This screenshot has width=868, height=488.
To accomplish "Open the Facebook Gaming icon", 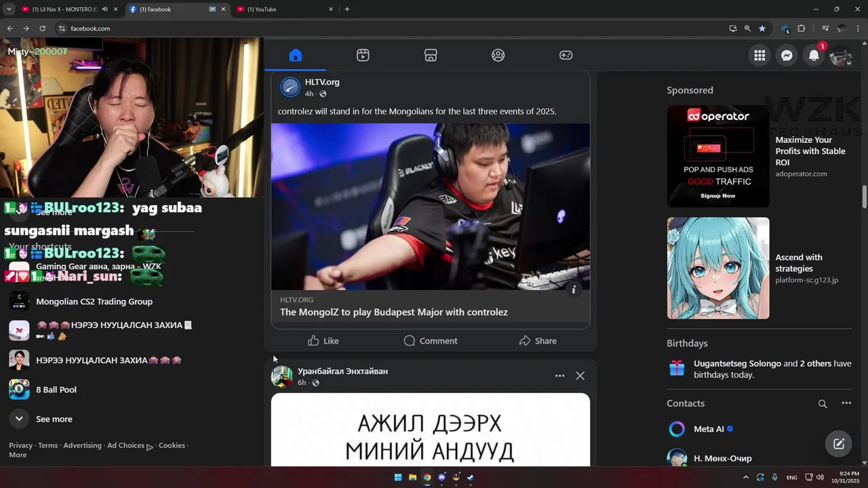I will (566, 56).
